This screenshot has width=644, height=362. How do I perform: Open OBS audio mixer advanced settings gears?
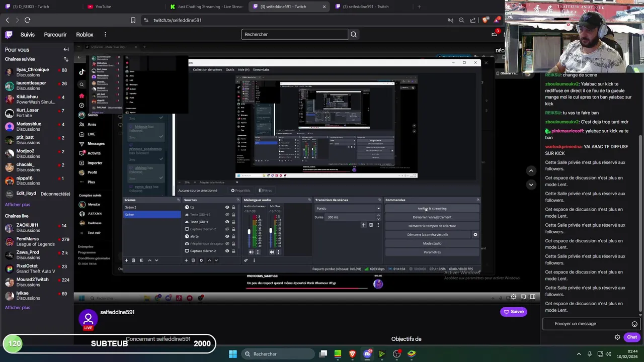pos(246,260)
